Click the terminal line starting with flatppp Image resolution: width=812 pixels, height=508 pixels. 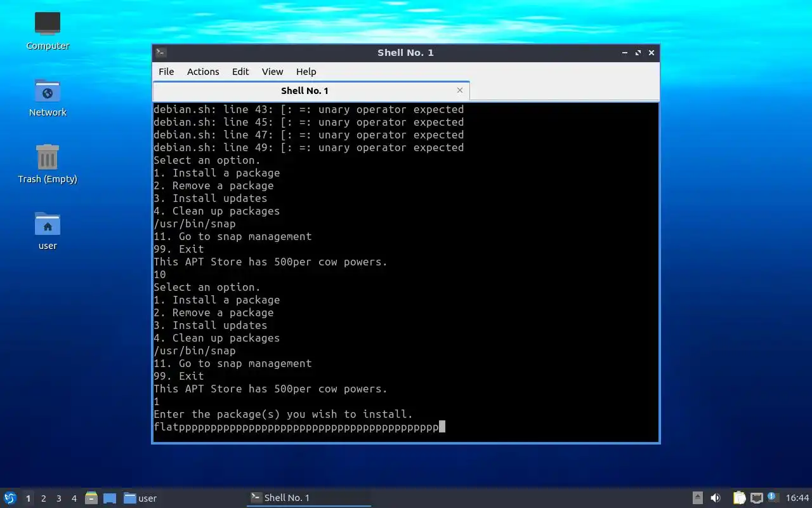(299, 427)
